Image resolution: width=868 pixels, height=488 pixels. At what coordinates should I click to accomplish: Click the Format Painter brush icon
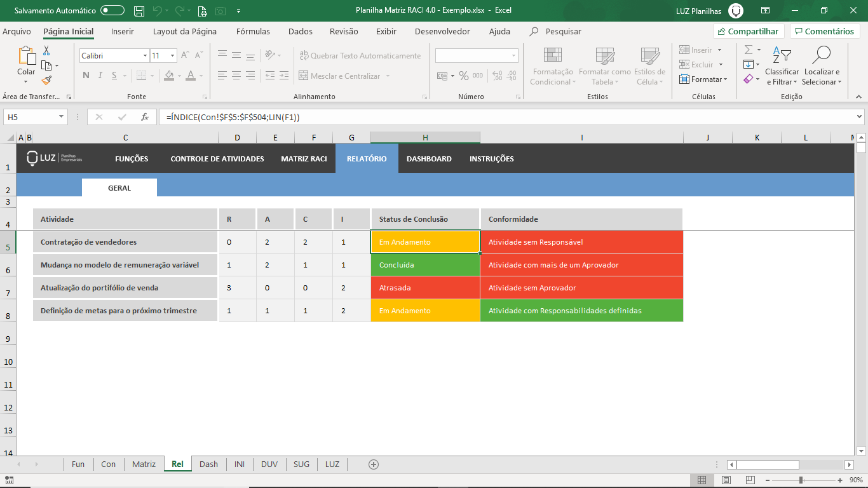(x=46, y=80)
